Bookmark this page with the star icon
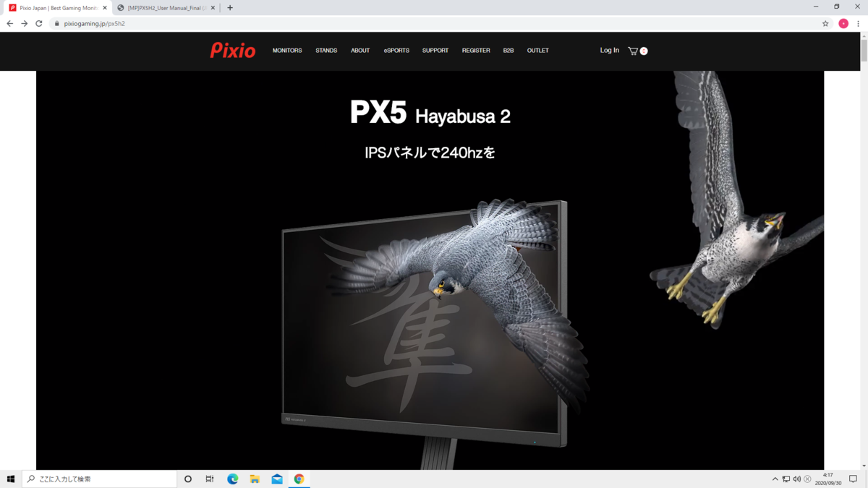 click(x=825, y=23)
